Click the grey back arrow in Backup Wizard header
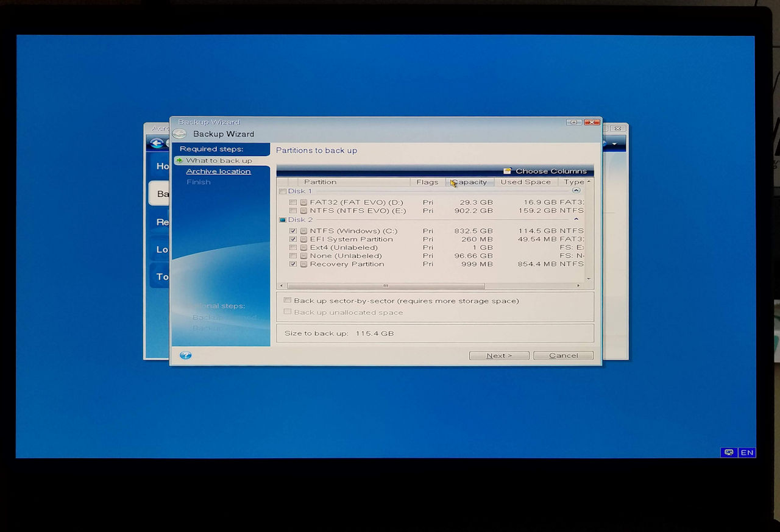The image size is (780, 532). tap(179, 134)
